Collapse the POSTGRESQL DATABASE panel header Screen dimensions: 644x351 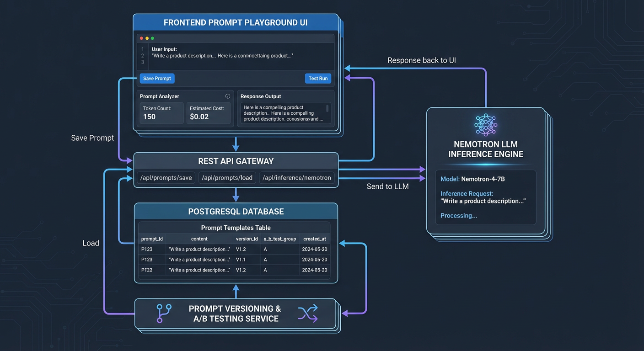(236, 211)
